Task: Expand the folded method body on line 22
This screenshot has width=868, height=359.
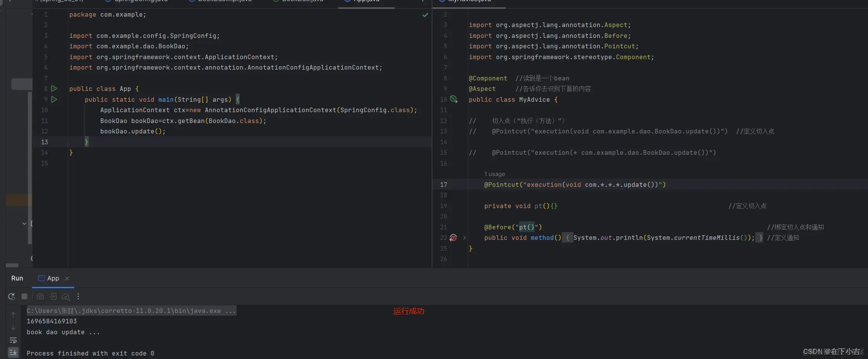Action: coord(464,238)
